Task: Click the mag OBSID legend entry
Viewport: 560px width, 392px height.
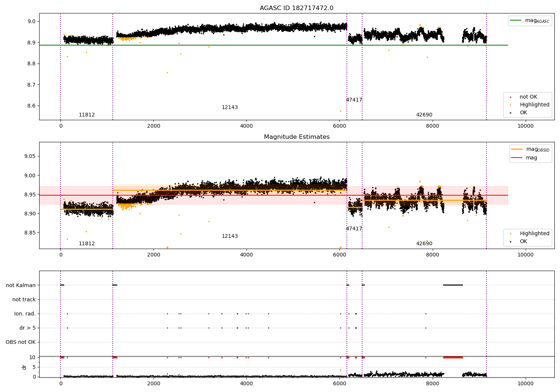Action: [x=531, y=149]
